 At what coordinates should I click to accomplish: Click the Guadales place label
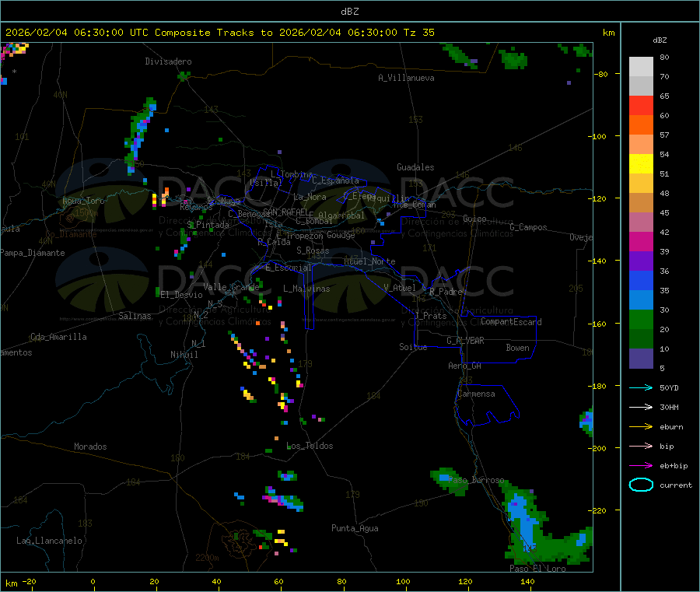415,167
